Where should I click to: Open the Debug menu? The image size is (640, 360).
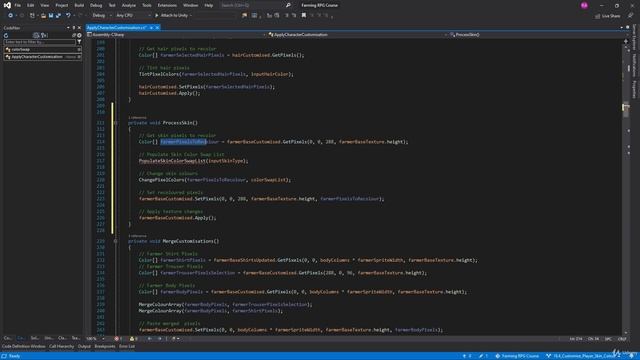pyautogui.click(x=96, y=5)
